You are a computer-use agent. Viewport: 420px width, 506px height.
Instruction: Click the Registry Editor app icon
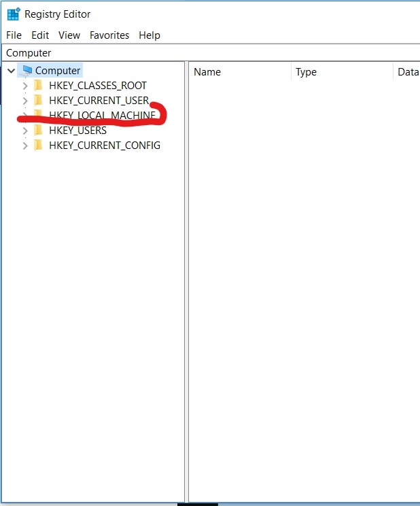[x=13, y=14]
